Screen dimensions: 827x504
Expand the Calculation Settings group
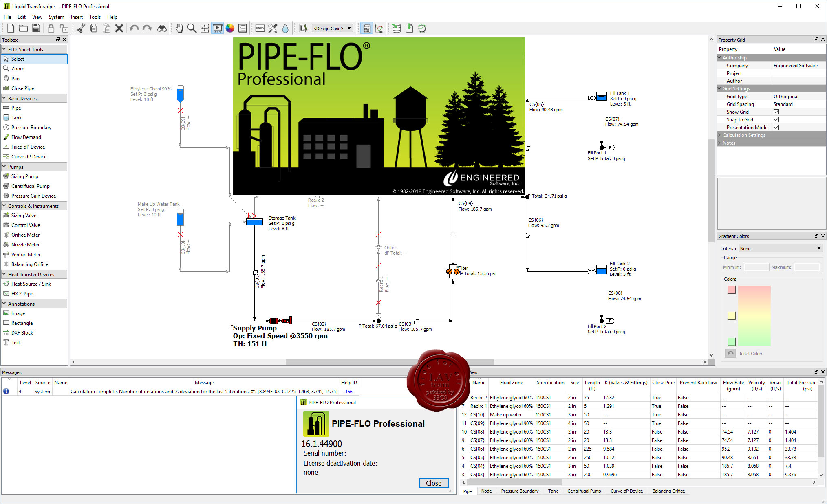pos(720,135)
